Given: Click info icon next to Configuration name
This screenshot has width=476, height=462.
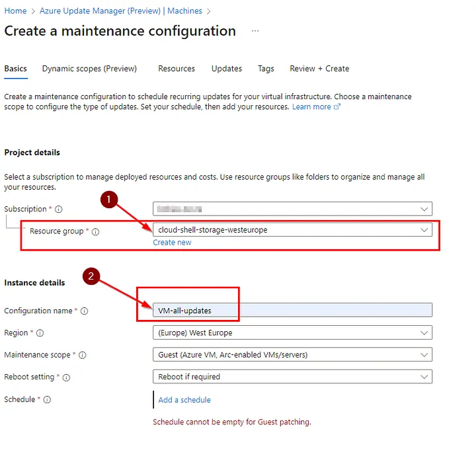Looking at the screenshot, I should tap(85, 311).
